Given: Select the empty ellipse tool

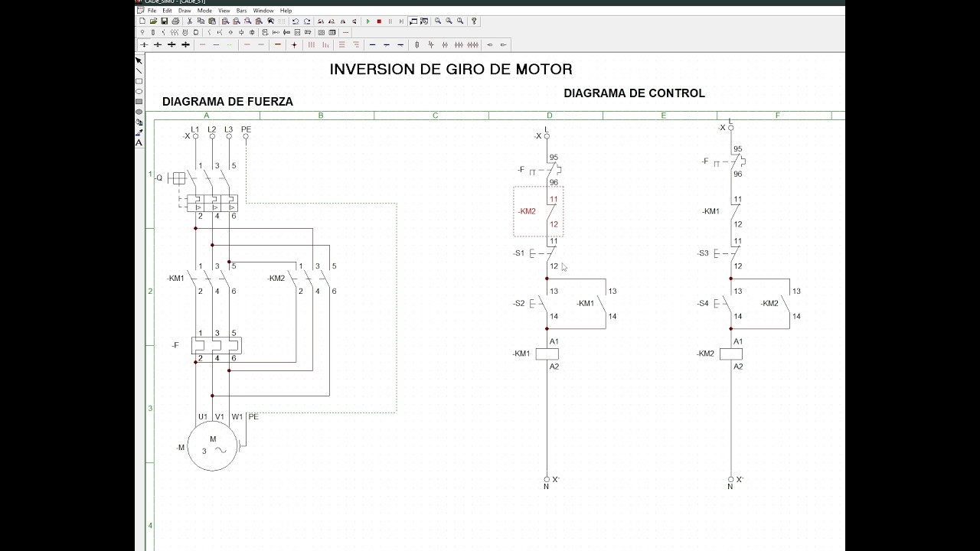Looking at the screenshot, I should tap(139, 91).
